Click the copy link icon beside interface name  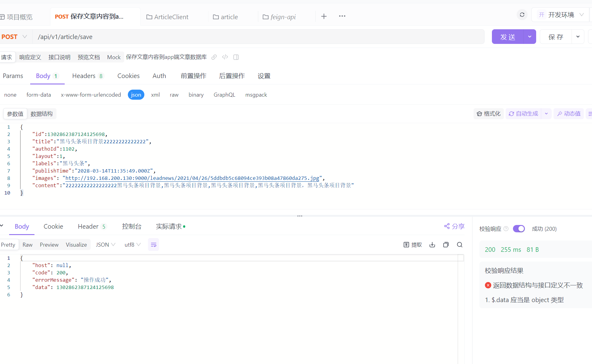(214, 57)
